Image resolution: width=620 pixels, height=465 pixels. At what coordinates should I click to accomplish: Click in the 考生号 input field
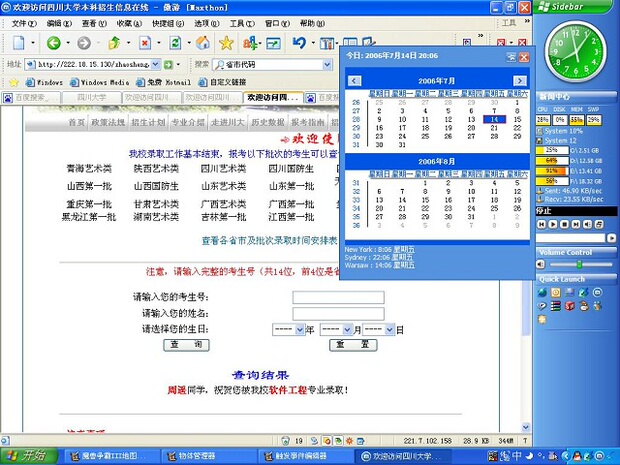click(338, 297)
